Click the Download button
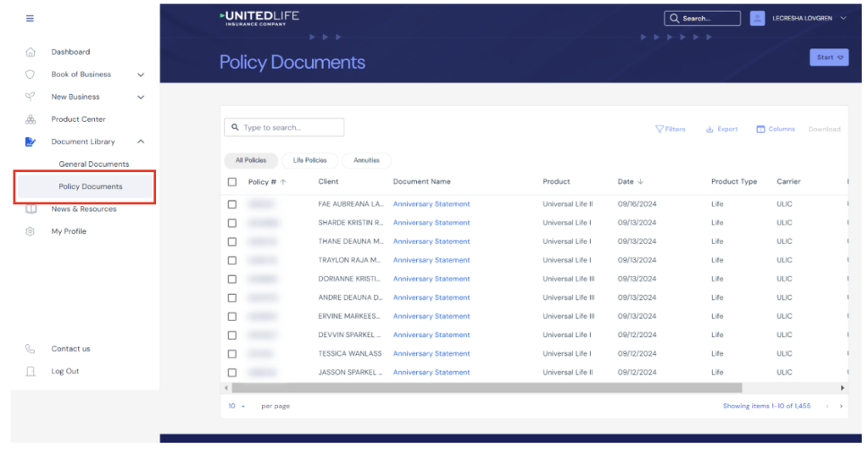Image resolution: width=868 pixels, height=449 pixels. [x=824, y=130]
